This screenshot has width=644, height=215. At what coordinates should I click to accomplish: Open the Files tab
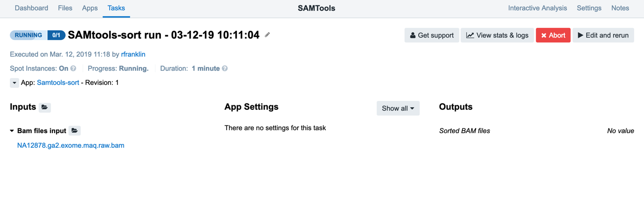coord(65,8)
